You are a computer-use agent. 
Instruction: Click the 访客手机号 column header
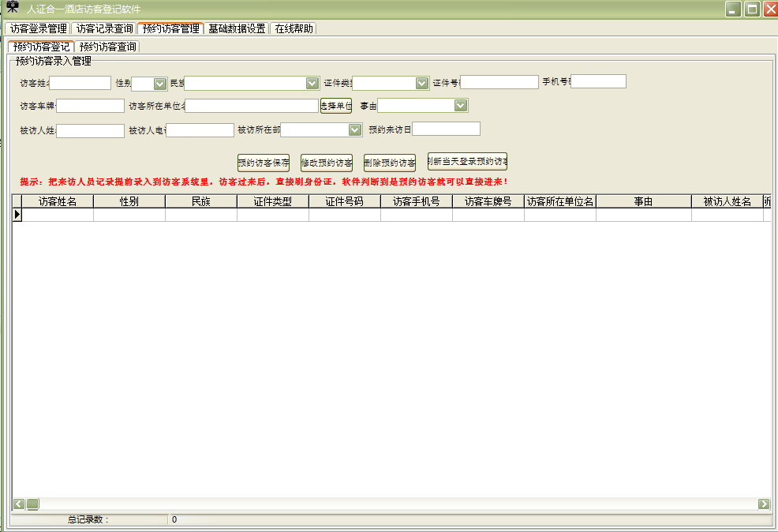417,201
